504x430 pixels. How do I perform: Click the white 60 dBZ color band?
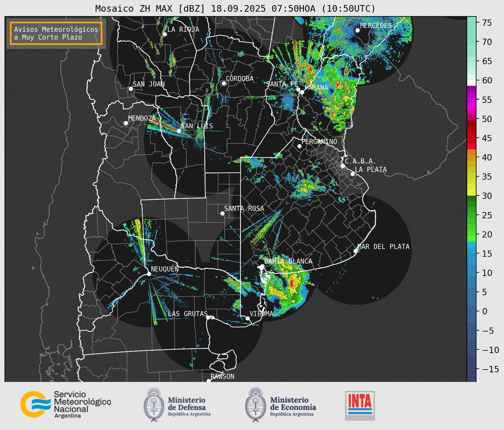pyautogui.click(x=471, y=83)
